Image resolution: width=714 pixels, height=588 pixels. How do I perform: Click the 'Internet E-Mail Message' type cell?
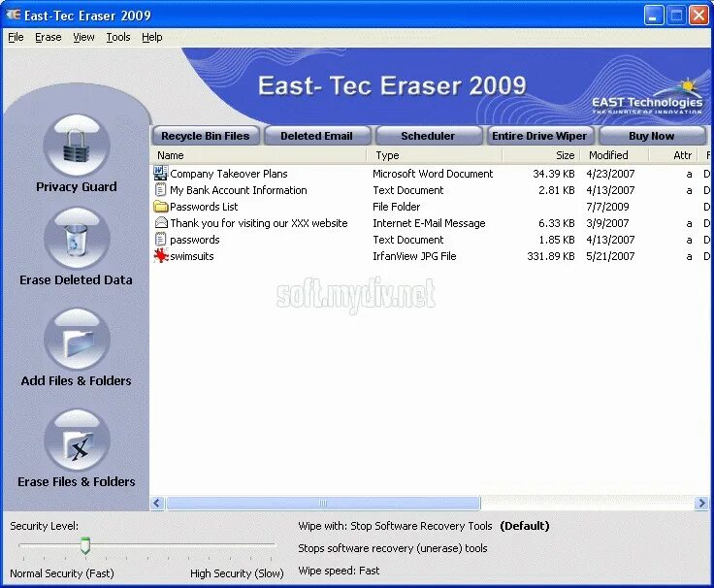click(429, 223)
